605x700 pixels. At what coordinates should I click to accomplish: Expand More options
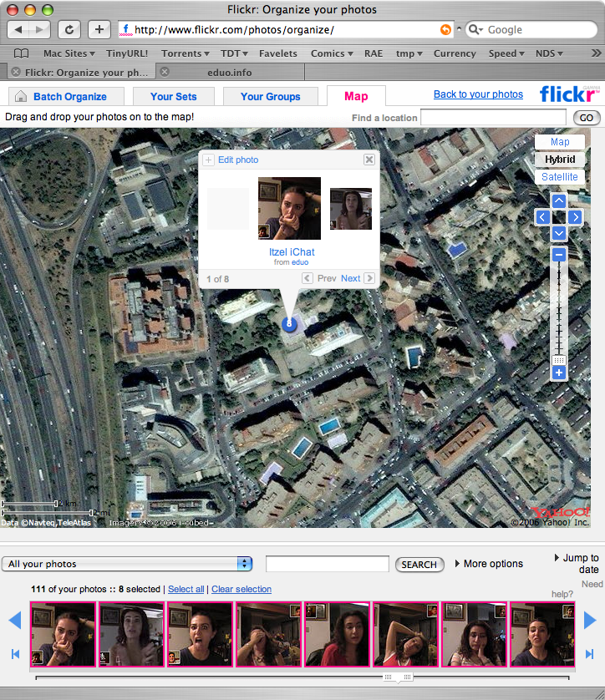pyautogui.click(x=489, y=564)
